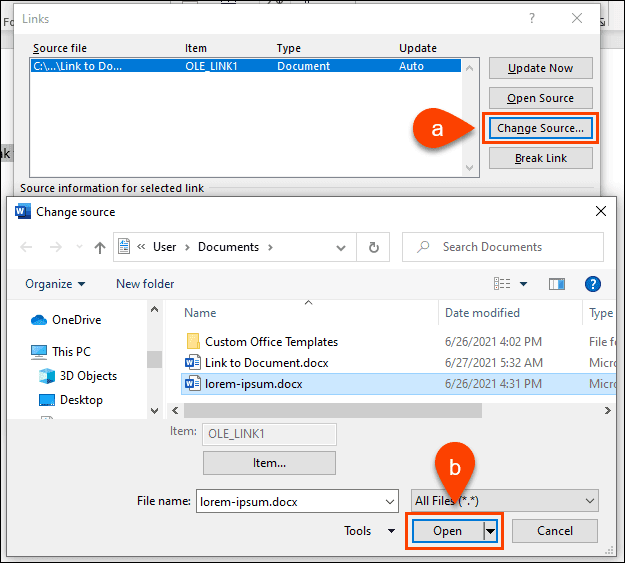
Task: Click the Update Now button
Action: click(x=540, y=68)
